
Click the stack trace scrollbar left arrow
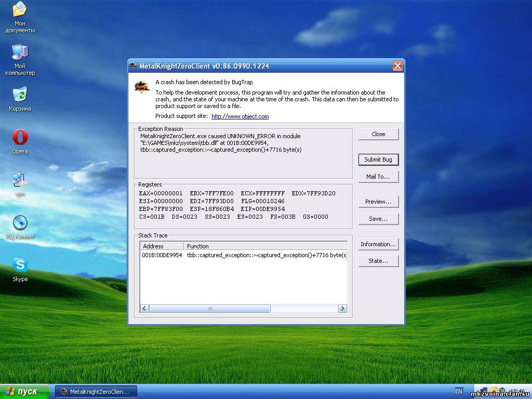pos(144,309)
